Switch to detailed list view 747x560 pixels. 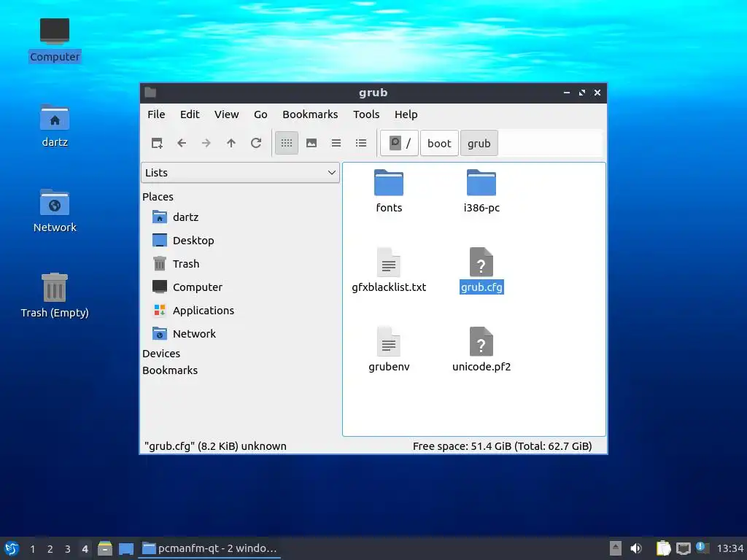361,143
